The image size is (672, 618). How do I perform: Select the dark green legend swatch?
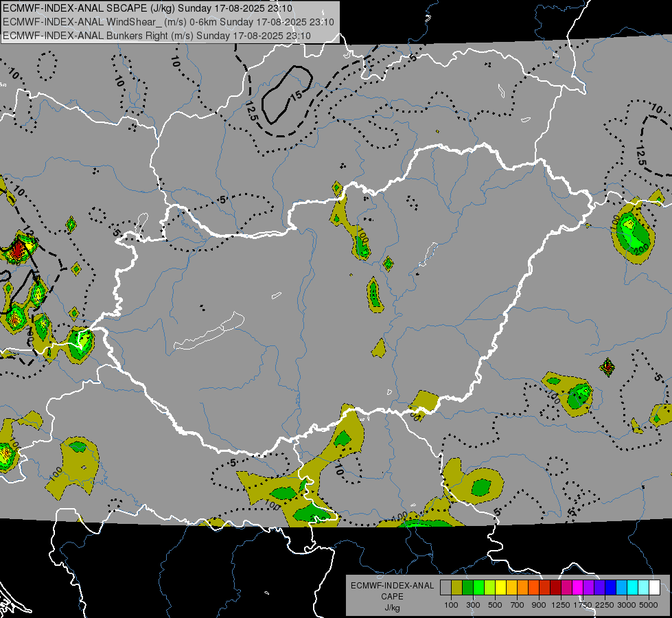[x=467, y=588]
